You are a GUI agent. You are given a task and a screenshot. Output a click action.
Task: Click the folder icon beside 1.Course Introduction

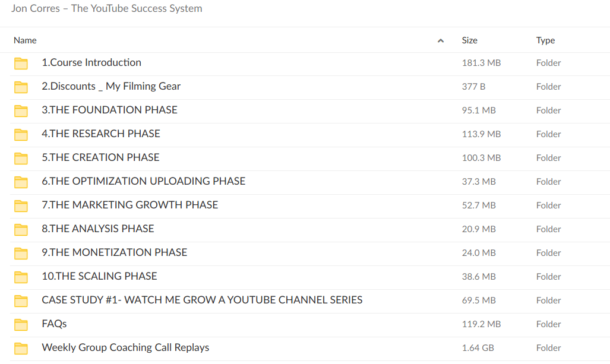[x=21, y=63]
